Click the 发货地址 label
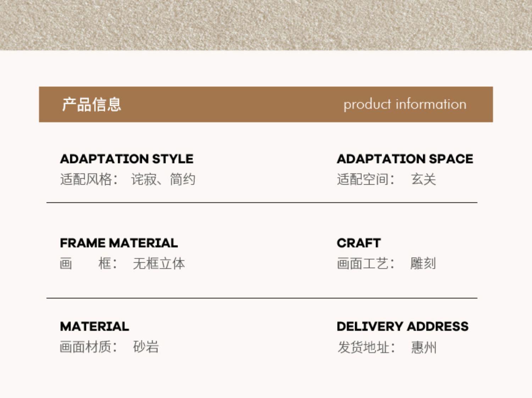Screen dimensions: 532x398 coord(366,348)
